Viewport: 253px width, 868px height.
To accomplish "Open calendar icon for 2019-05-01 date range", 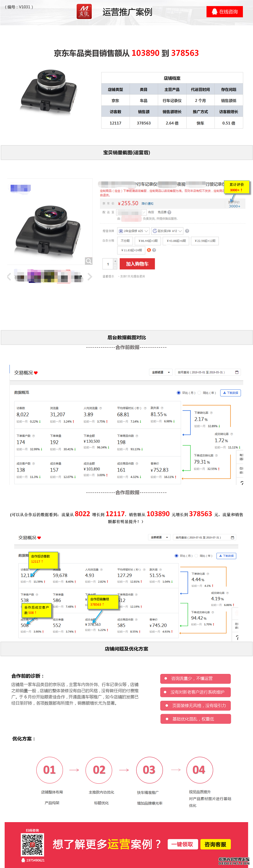I will (x=237, y=372).
